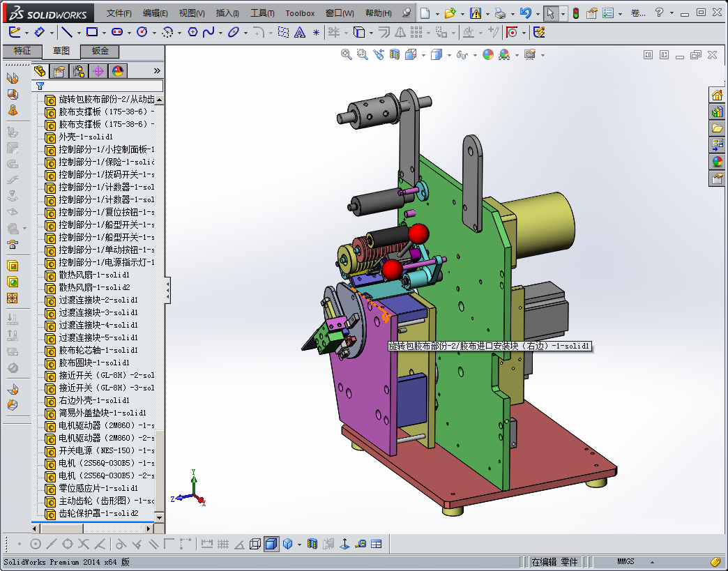Image resolution: width=728 pixels, height=571 pixels.
Task: Open the FeatureManager design tree tab
Action: [x=40, y=71]
